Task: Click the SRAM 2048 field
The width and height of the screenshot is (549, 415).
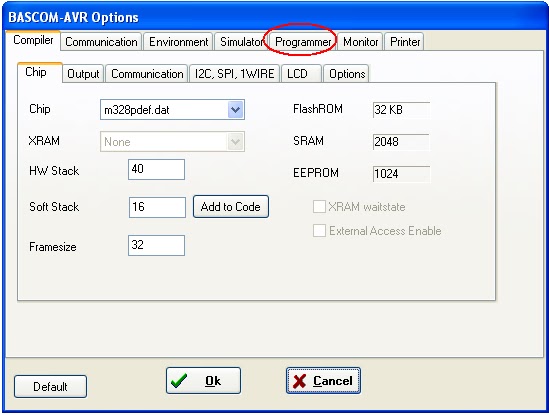Action: pos(401,142)
